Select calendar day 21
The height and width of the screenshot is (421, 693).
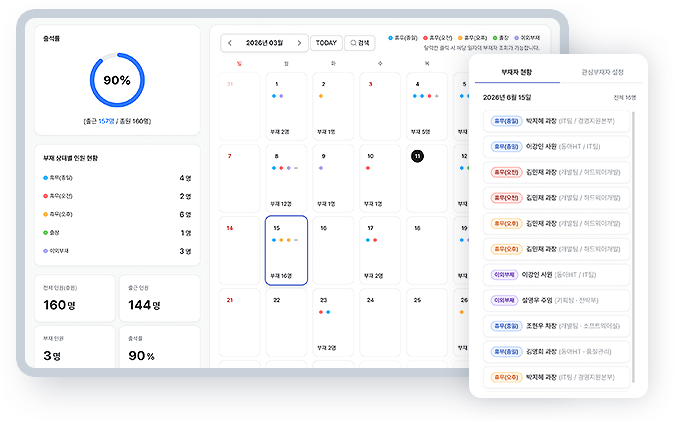point(240,322)
